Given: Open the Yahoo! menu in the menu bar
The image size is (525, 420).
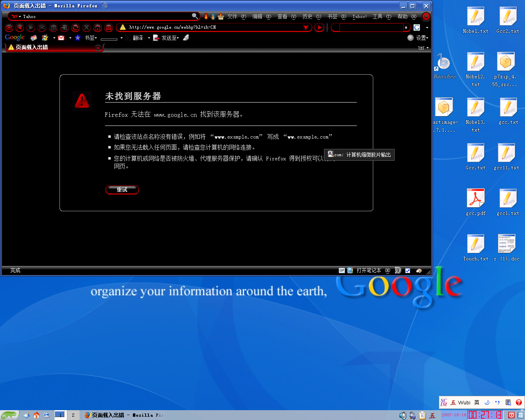Looking at the screenshot, I should (360, 16).
